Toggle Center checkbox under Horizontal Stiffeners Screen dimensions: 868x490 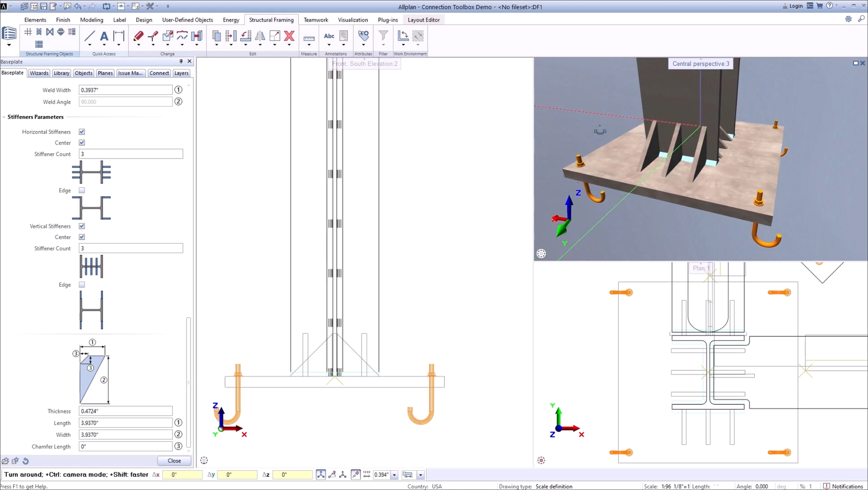pos(82,143)
